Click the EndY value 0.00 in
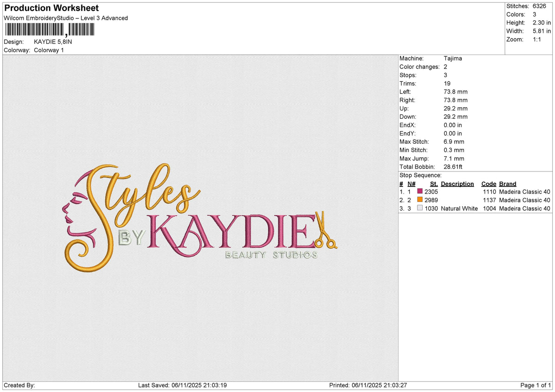This screenshot has width=555, height=392. pyautogui.click(x=453, y=133)
